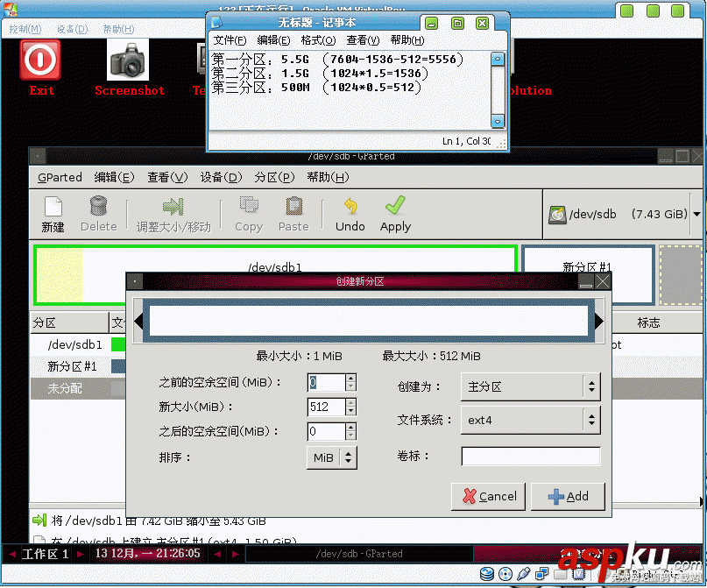Click the VirtualBox network status icon
This screenshot has width=707, height=588.
pyautogui.click(x=541, y=574)
